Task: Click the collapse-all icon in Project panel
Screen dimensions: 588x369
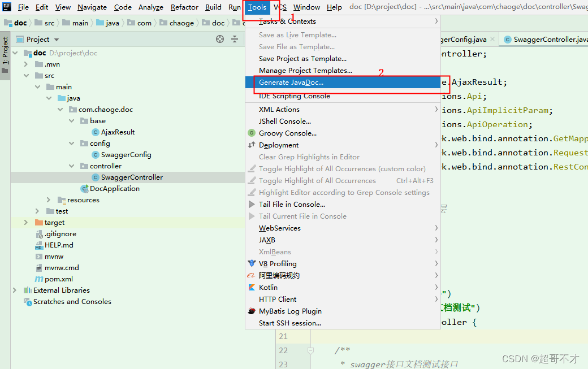Action: pyautogui.click(x=235, y=39)
